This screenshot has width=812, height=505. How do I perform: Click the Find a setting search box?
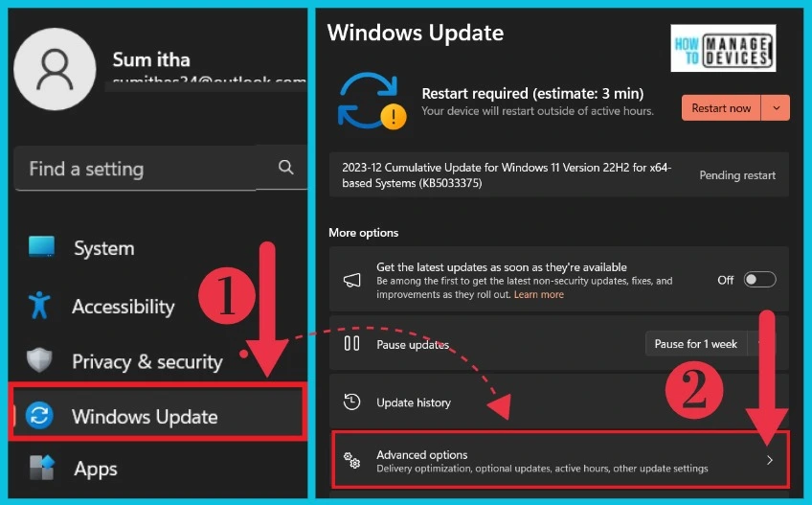pyautogui.click(x=161, y=169)
